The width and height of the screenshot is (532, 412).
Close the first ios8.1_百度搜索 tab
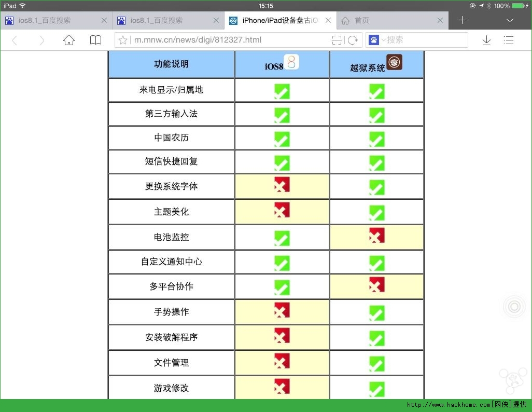point(104,20)
